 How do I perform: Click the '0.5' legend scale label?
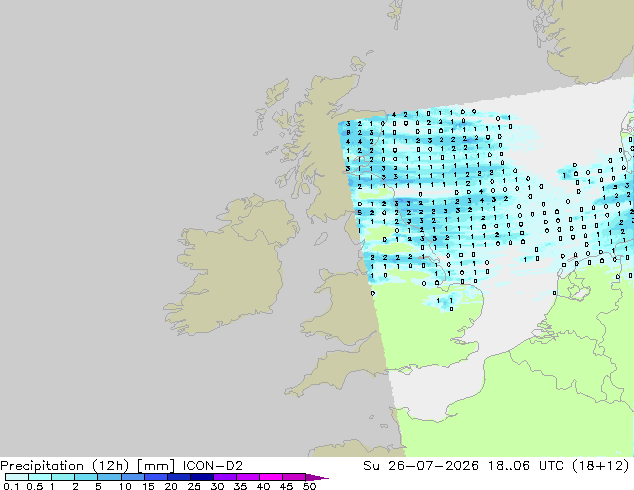click(x=34, y=486)
